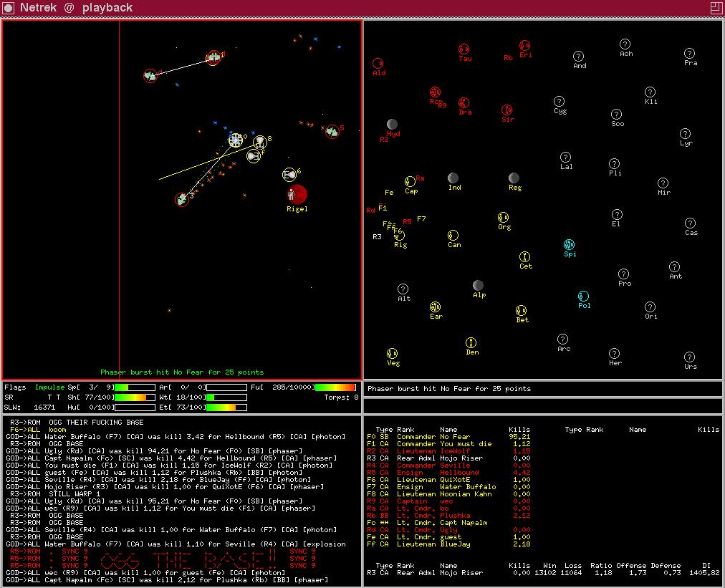The width and height of the screenshot is (725, 588).
Task: Click the Spi planet on galactic map
Action: click(569, 244)
